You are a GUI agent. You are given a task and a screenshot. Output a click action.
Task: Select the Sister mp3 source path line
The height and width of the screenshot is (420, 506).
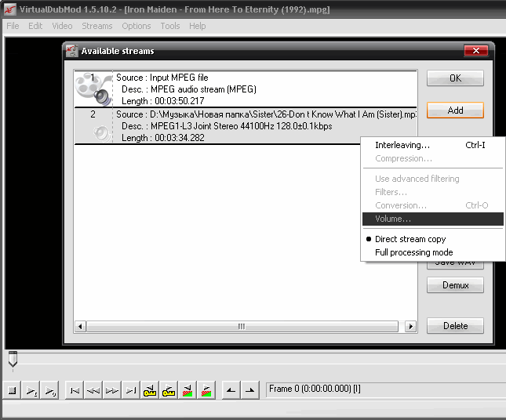[x=266, y=114]
